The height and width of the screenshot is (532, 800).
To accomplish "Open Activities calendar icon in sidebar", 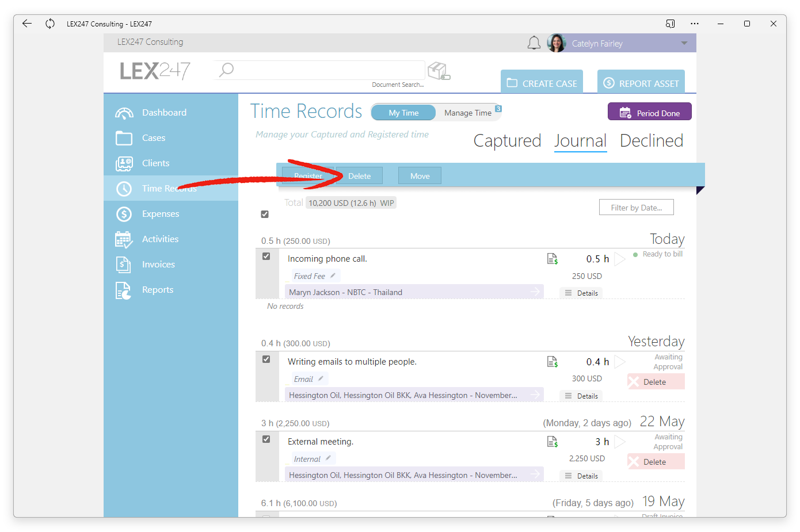I will (x=124, y=239).
